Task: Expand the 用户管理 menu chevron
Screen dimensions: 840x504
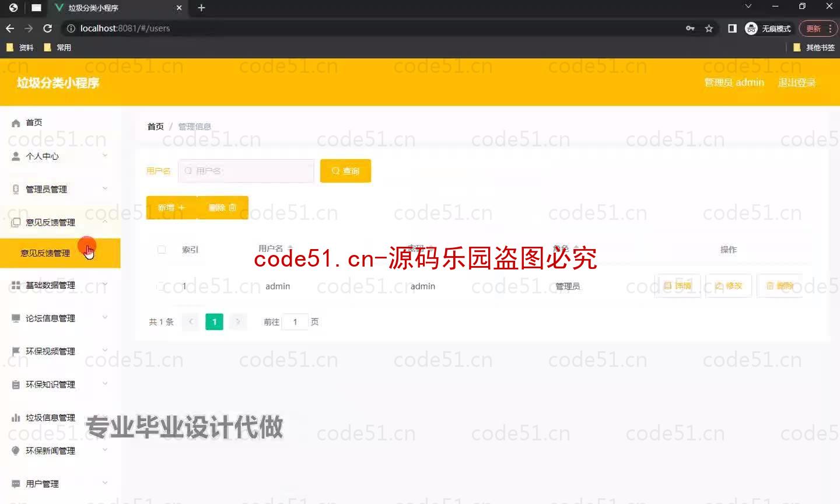Action: click(105, 483)
